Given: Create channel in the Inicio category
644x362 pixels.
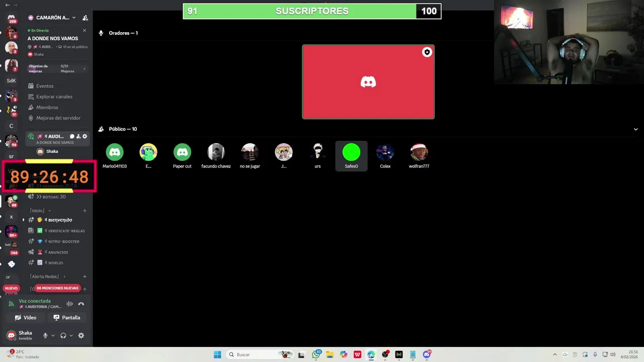Looking at the screenshot, I should point(85,211).
